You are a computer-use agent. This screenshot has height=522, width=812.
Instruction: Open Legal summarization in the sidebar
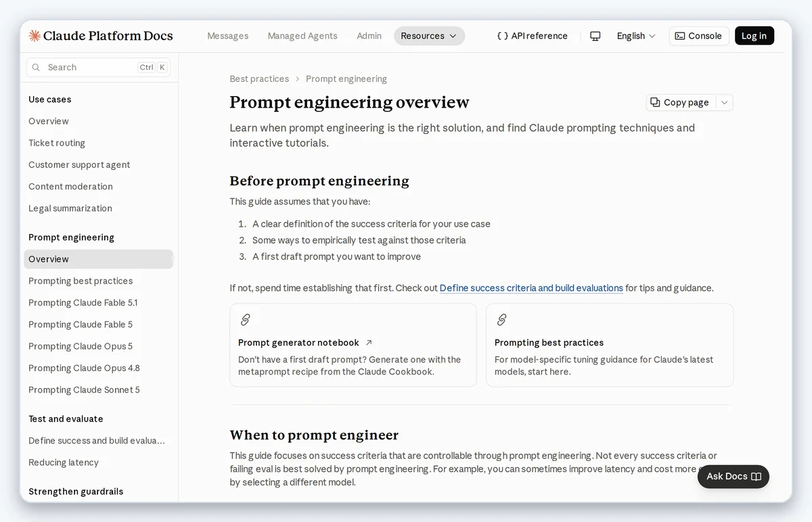pos(70,209)
